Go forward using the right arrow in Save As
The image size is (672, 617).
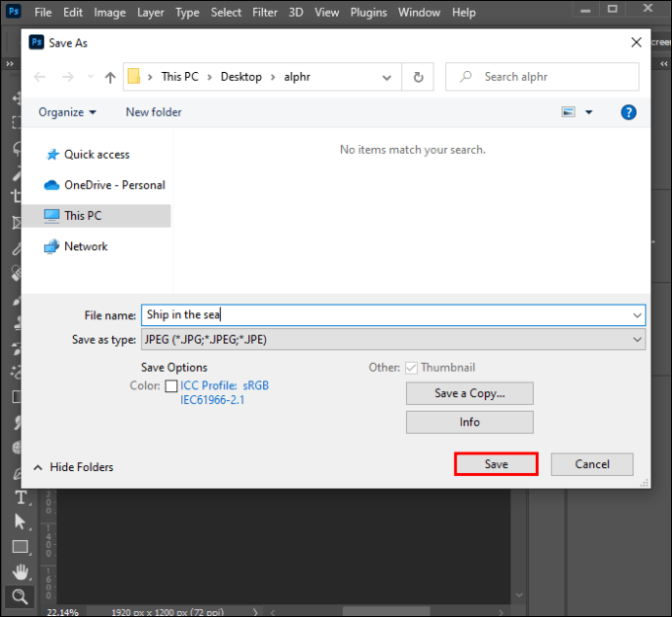68,77
